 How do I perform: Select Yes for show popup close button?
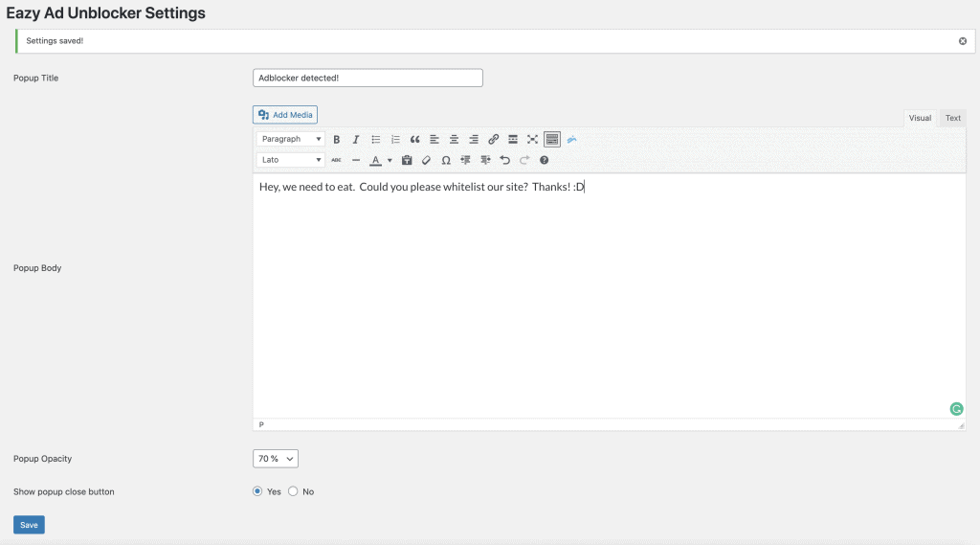[x=257, y=491]
